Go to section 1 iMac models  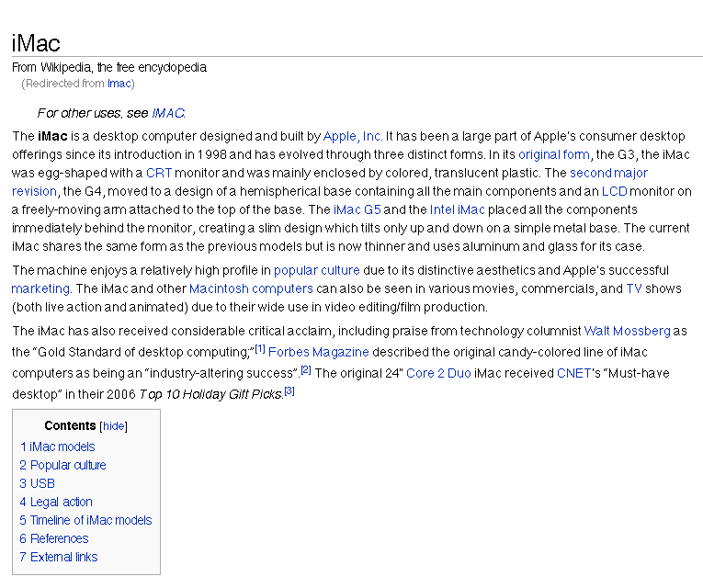(58, 447)
